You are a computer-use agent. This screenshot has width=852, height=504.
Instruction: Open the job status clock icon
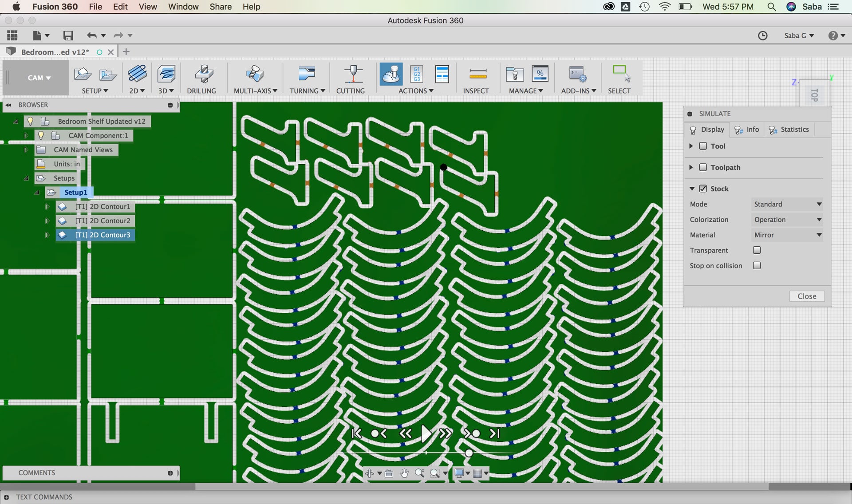click(x=762, y=35)
